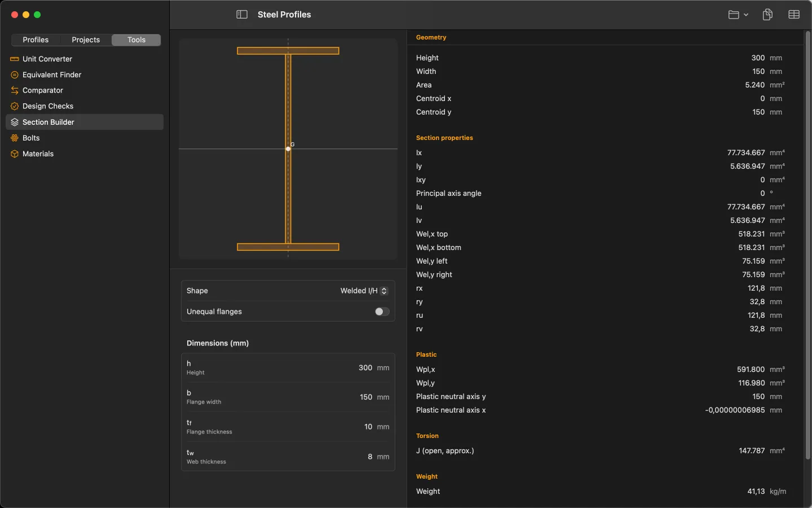Click the Wel,y left value 75.159

pyautogui.click(x=753, y=261)
